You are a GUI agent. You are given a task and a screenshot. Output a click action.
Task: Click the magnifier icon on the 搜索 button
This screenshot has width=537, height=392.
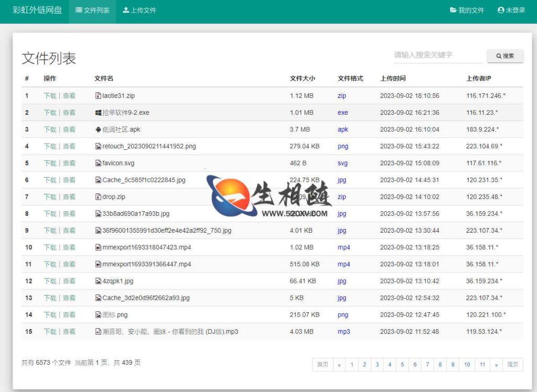[498, 56]
